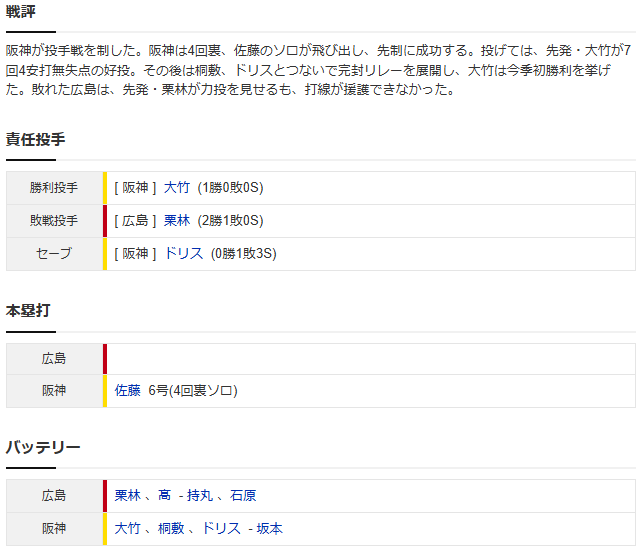Click the セーブ row label
Screen dimensions: 640x552
(x=54, y=254)
